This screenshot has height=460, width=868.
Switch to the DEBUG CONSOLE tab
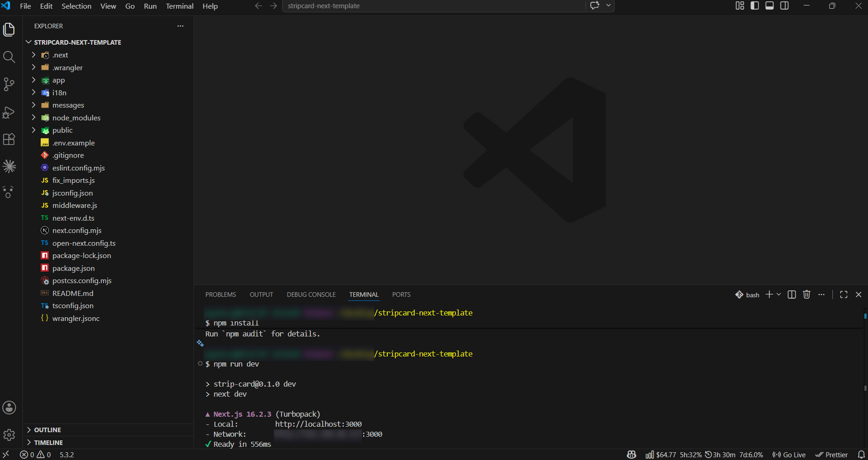[x=311, y=295]
